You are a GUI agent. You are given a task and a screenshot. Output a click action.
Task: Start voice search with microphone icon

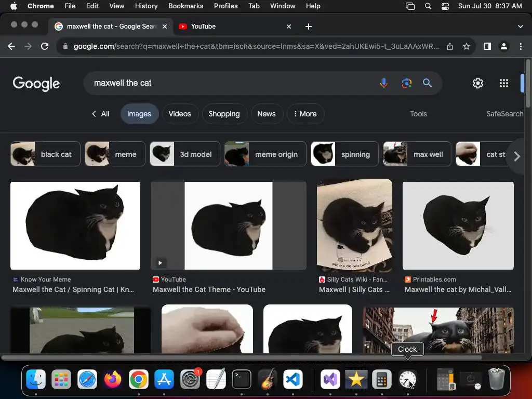tap(384, 83)
